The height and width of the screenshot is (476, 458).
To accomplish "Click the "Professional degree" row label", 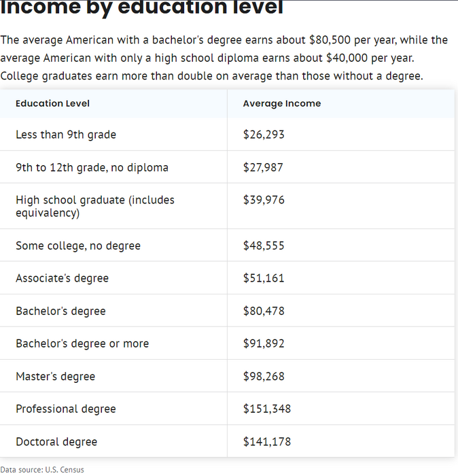I will click(x=66, y=409).
